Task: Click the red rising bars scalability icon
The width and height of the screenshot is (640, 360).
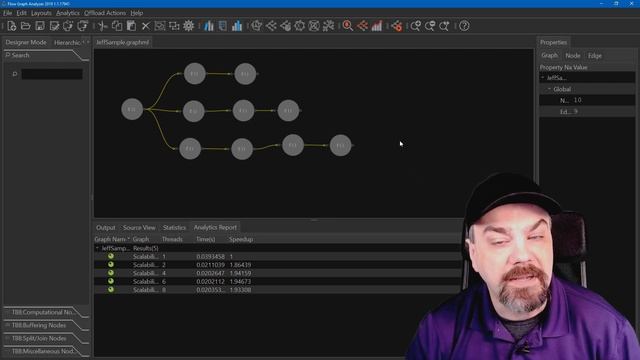Action: 376,26
